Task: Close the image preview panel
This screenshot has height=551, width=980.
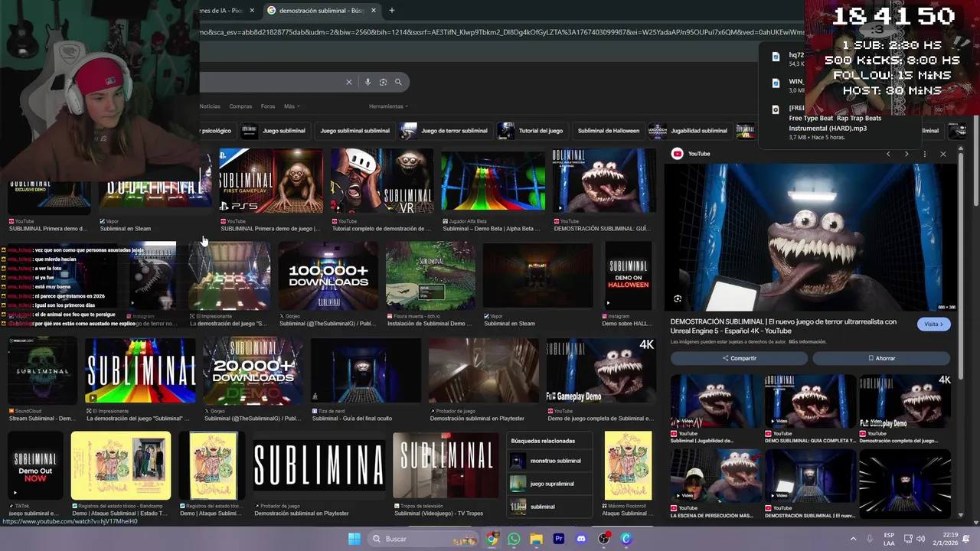Action: point(943,154)
